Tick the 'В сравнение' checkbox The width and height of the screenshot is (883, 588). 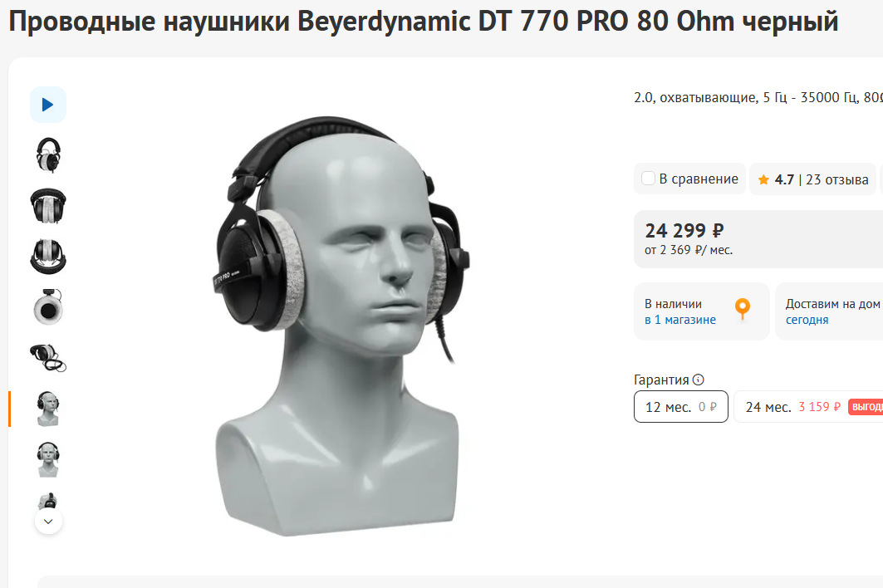pos(648,179)
